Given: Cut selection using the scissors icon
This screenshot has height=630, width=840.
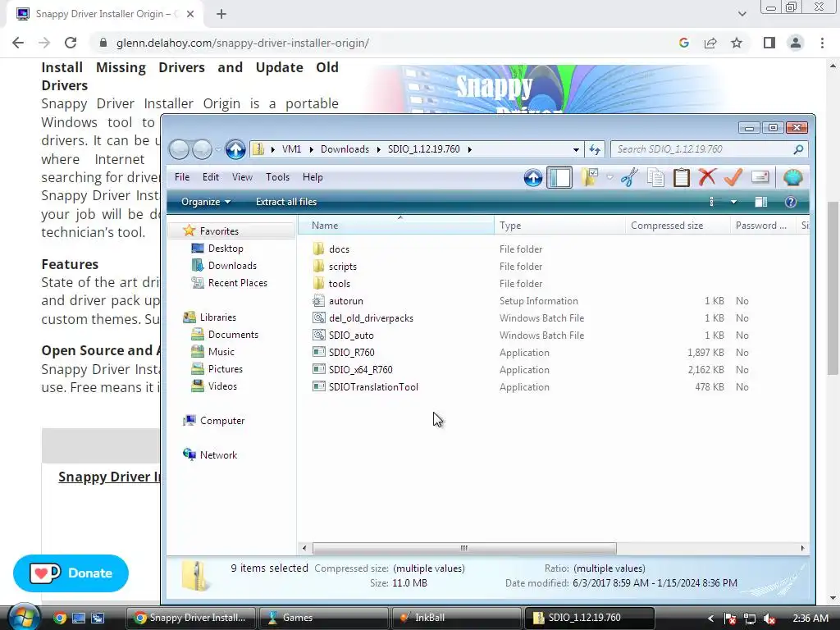Looking at the screenshot, I should click(x=629, y=177).
